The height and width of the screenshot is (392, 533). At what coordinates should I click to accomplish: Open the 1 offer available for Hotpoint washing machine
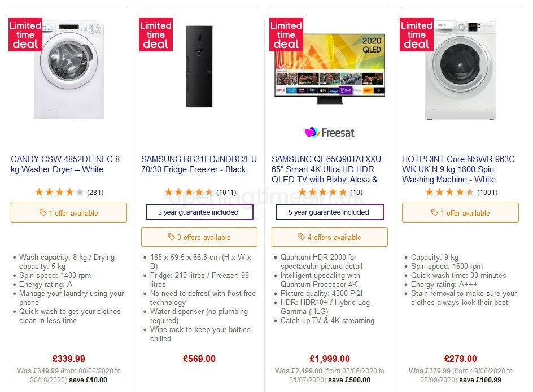[460, 213]
